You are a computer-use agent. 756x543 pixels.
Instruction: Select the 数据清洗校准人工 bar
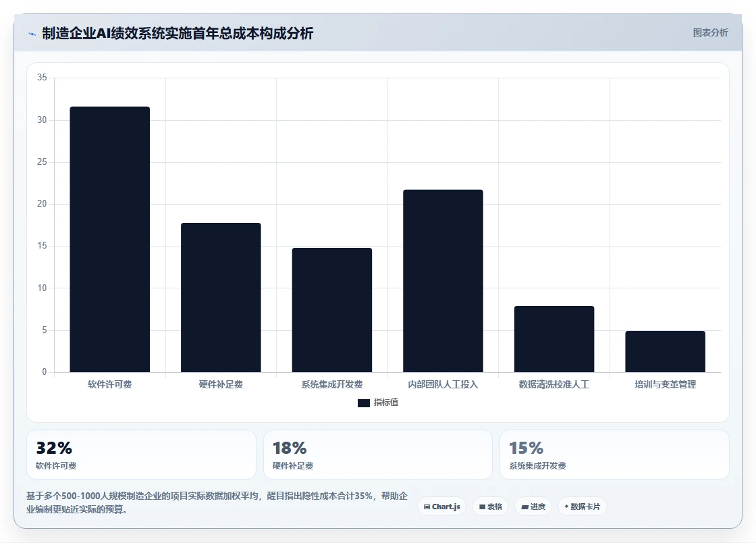pos(554,339)
